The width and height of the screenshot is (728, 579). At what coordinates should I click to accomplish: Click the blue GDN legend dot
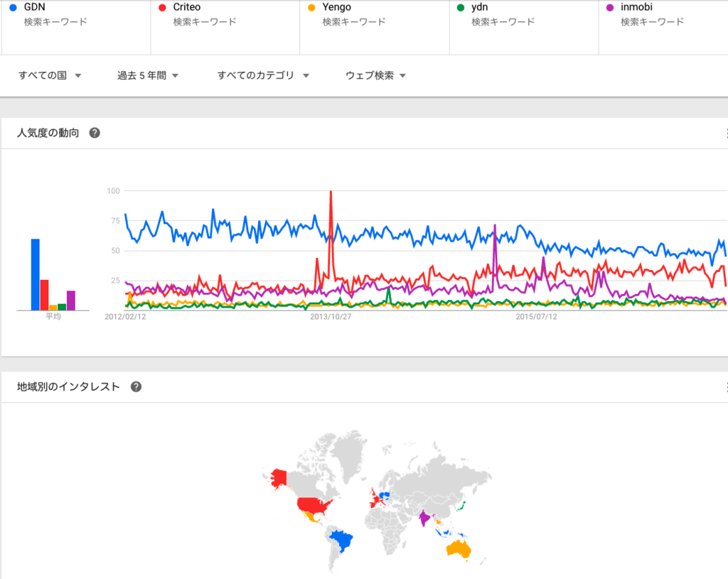pyautogui.click(x=13, y=7)
